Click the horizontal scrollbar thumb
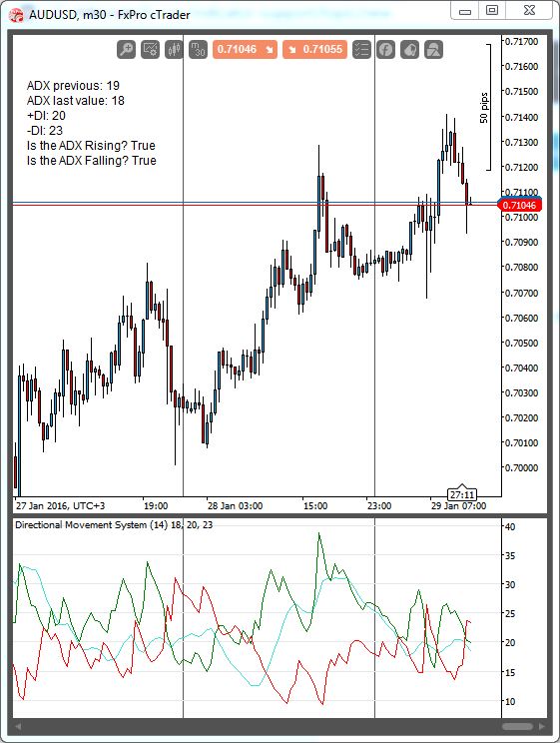The width and height of the screenshot is (560, 743). click(517, 726)
